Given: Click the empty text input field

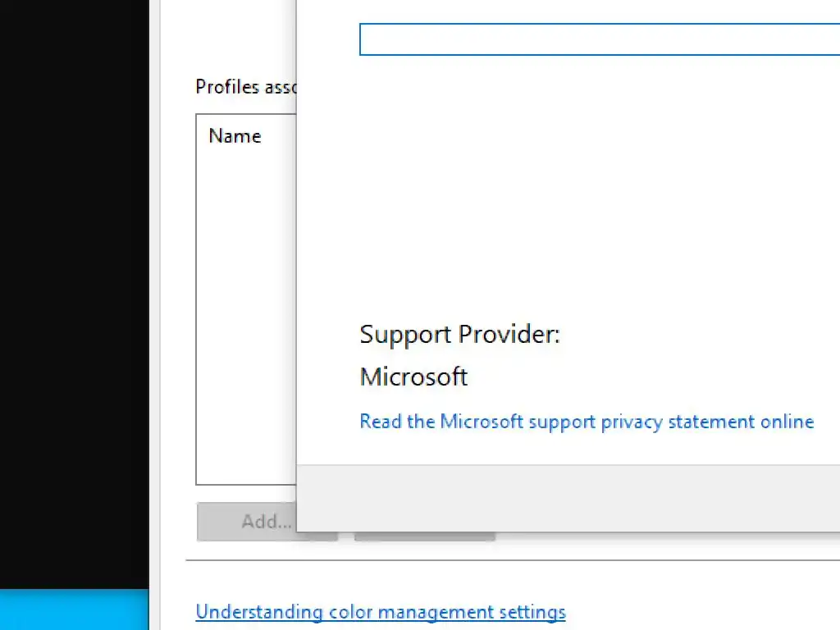Looking at the screenshot, I should click(600, 39).
